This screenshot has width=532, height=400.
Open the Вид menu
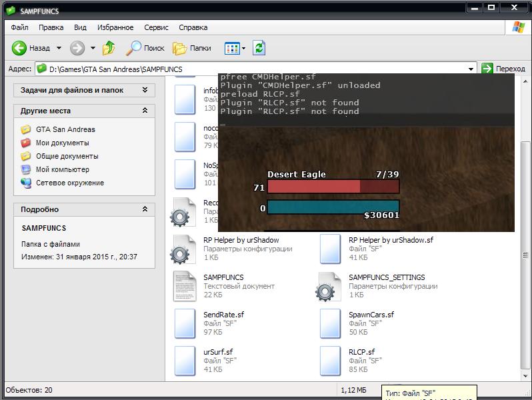(x=80, y=27)
